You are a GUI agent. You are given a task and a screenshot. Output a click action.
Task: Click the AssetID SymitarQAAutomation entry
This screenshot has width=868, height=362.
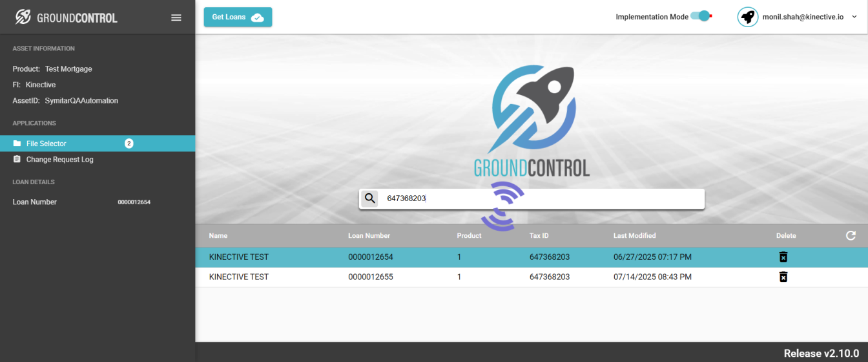click(x=65, y=101)
